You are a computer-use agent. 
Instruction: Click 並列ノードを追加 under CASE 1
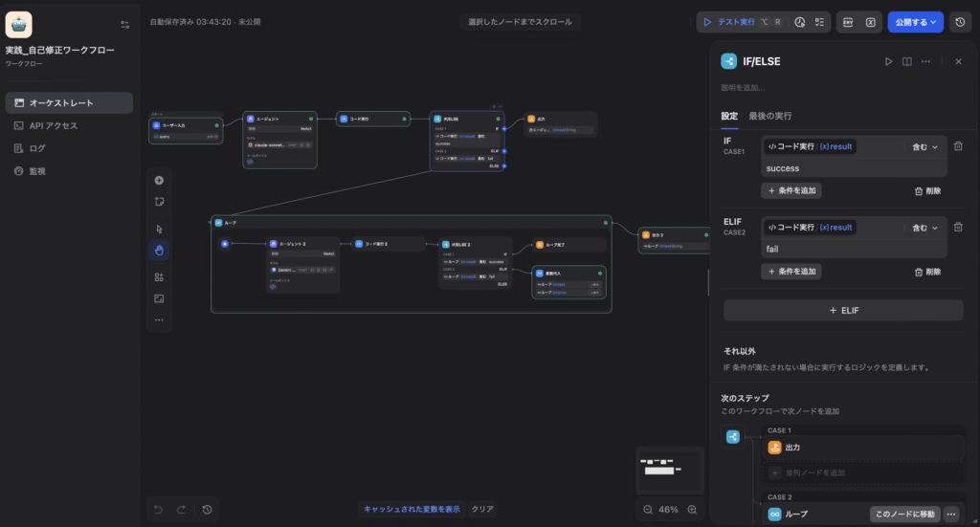pos(864,472)
